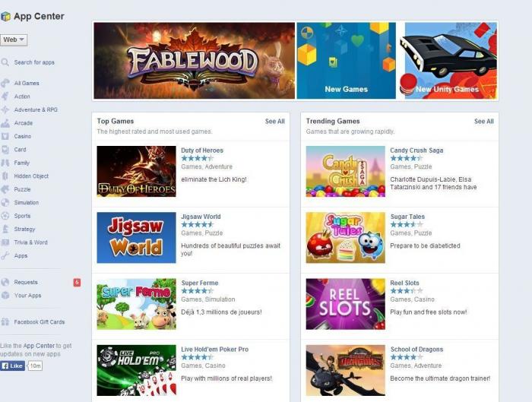This screenshot has height=402, width=532.
Task: Click See All for Trending Games
Action: pos(484,122)
